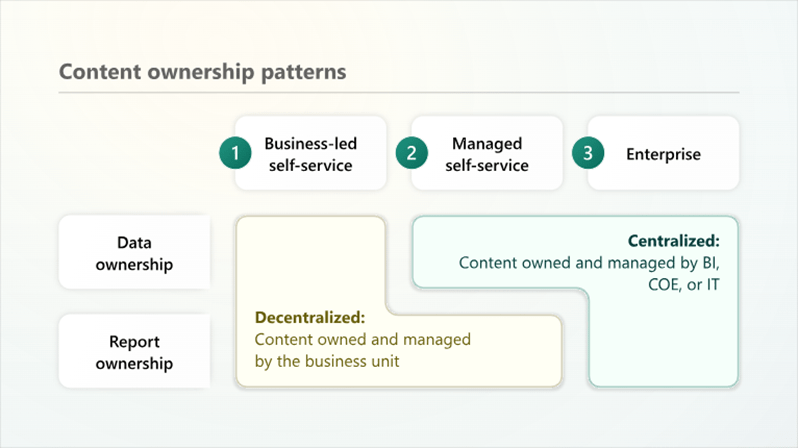Choose the Managed self-service label

(487, 154)
